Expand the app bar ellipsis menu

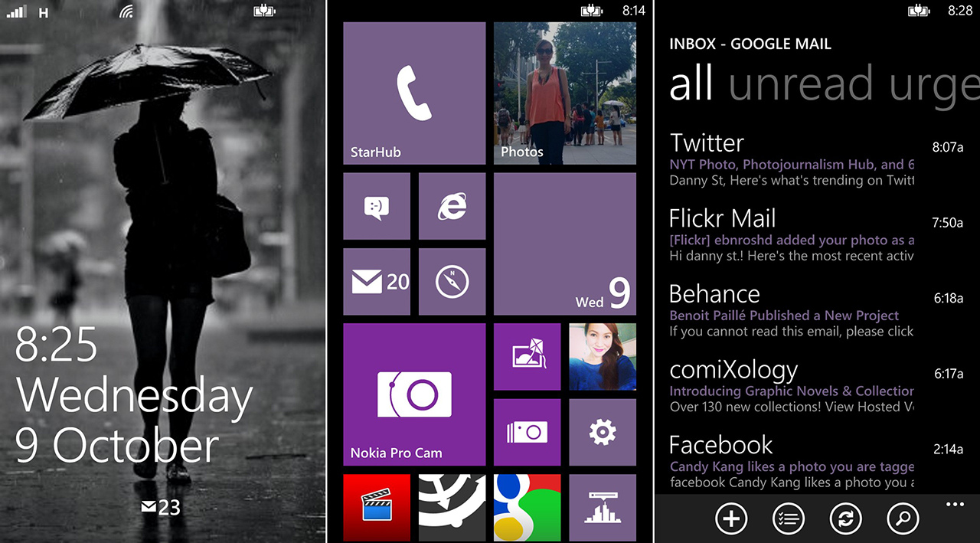(954, 504)
